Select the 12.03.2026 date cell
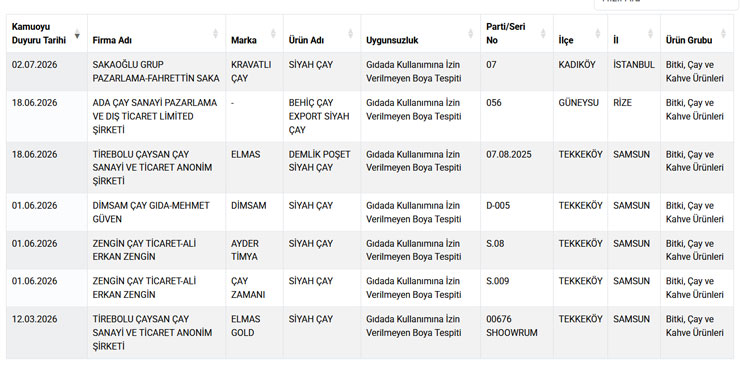 pyautogui.click(x=47, y=333)
